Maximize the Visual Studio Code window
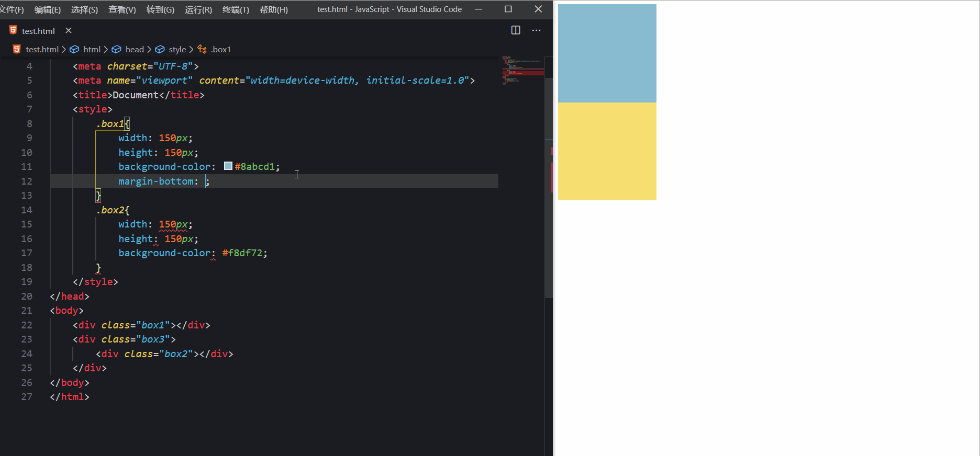Image resolution: width=980 pixels, height=456 pixels. 508,9
